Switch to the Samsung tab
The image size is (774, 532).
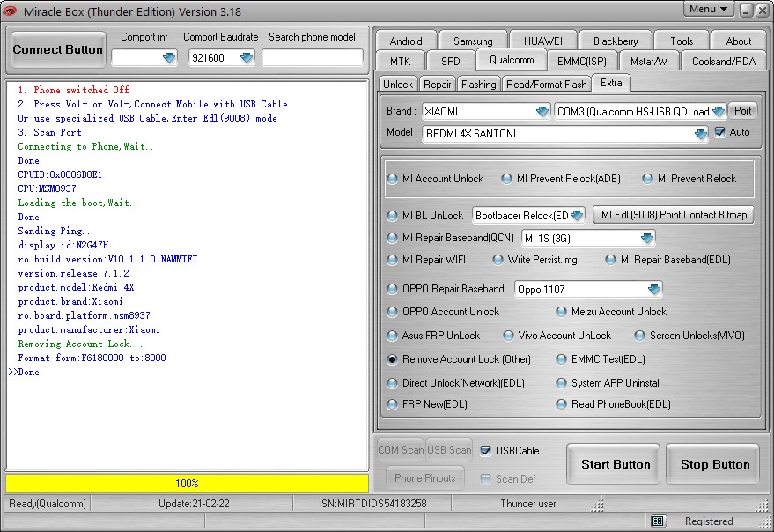[x=473, y=41]
